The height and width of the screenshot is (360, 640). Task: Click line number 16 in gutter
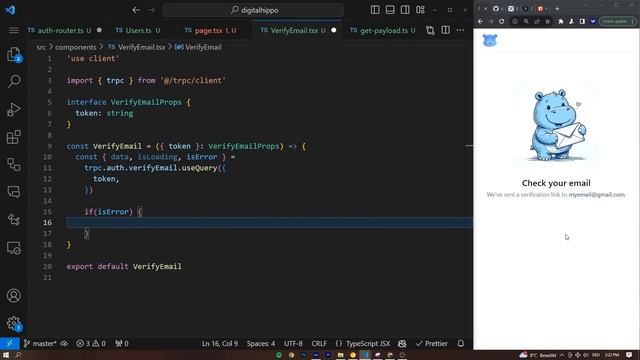coord(47,222)
